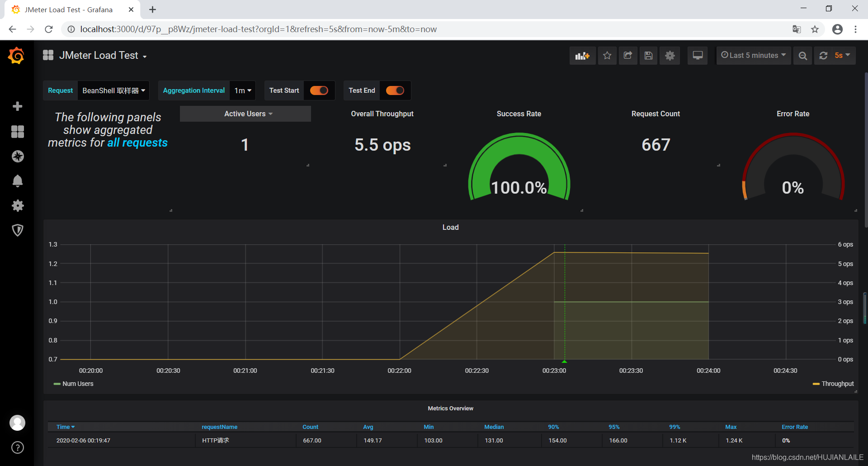Open Dashboard settings gear in toolbar
Image resolution: width=868 pixels, height=466 pixels.
click(x=670, y=56)
